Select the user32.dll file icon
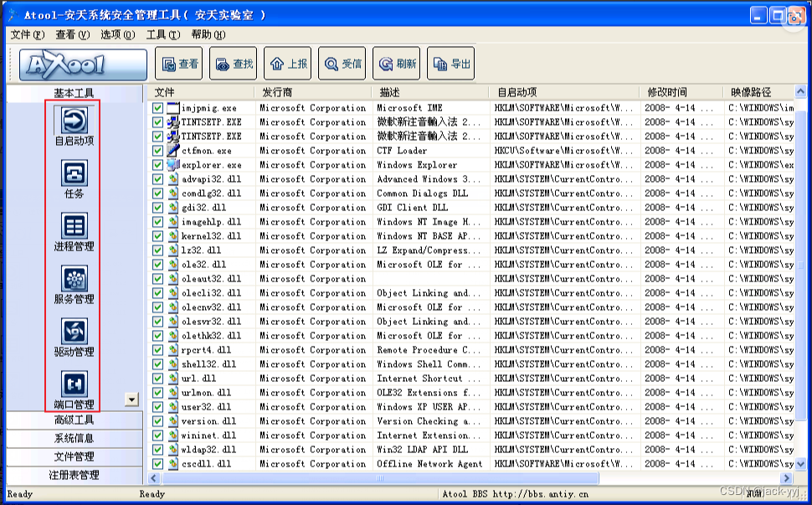Viewport: 812px width, 505px height. [x=173, y=407]
